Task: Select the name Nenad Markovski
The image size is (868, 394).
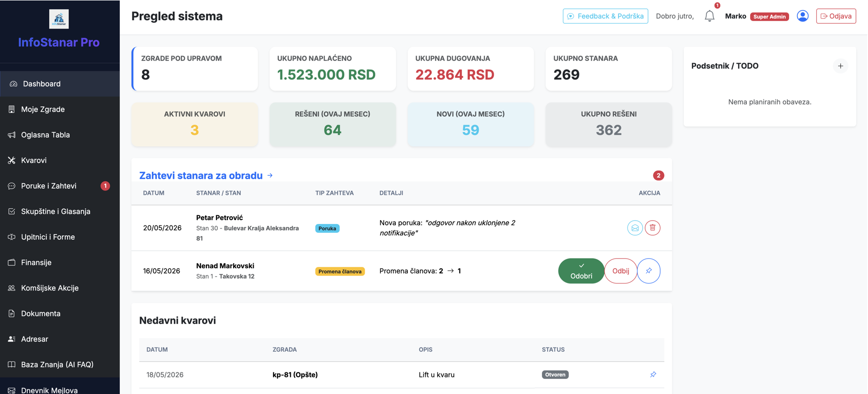Action: point(225,266)
